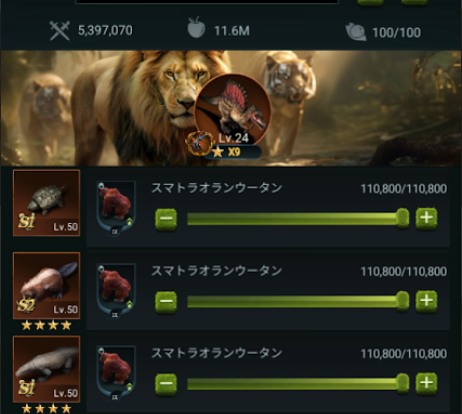This screenshot has height=414, width=462.
Task: Increase second row troop count with plus
Action: click(426, 301)
